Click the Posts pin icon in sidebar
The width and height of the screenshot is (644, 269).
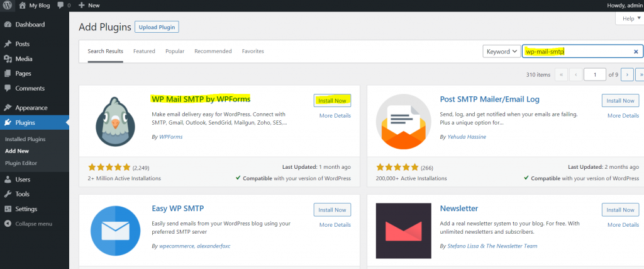pyautogui.click(x=8, y=44)
